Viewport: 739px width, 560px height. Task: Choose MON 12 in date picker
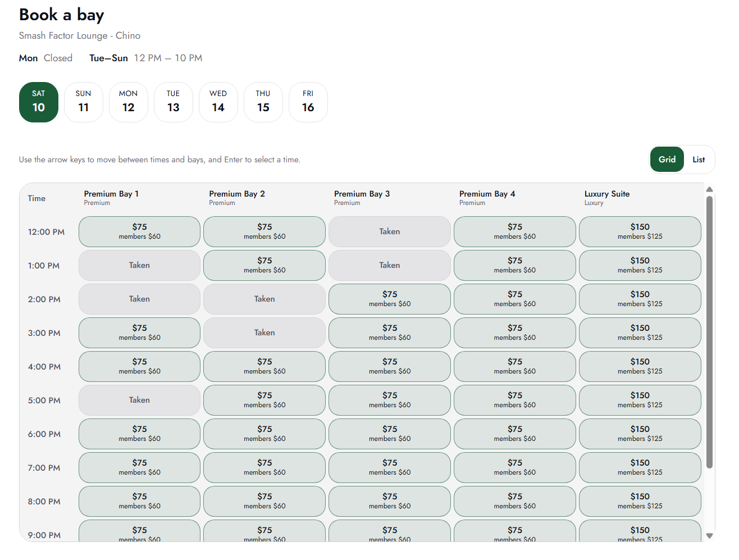[129, 102]
